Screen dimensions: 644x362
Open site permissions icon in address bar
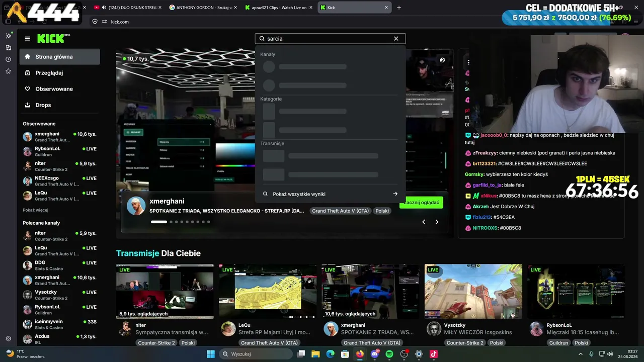pyautogui.click(x=105, y=22)
